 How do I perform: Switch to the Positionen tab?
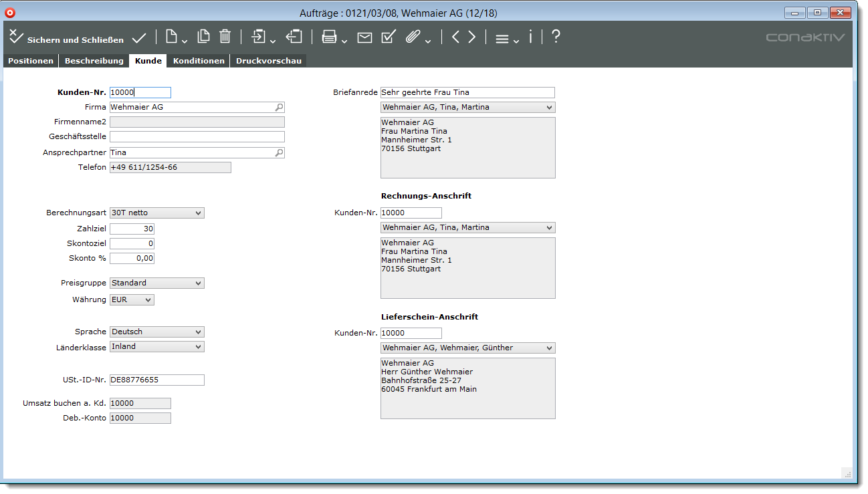pyautogui.click(x=31, y=61)
